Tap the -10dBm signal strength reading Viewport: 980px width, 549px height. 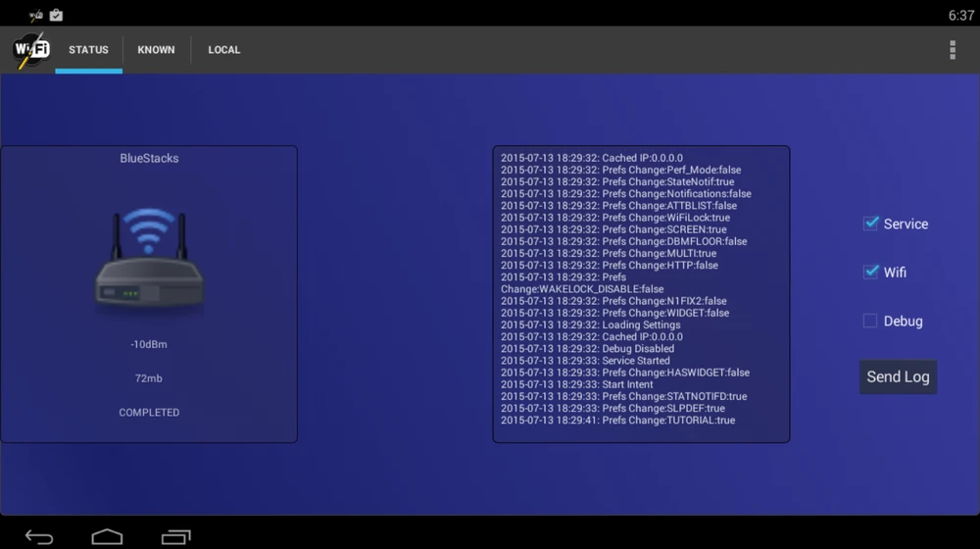coord(149,345)
